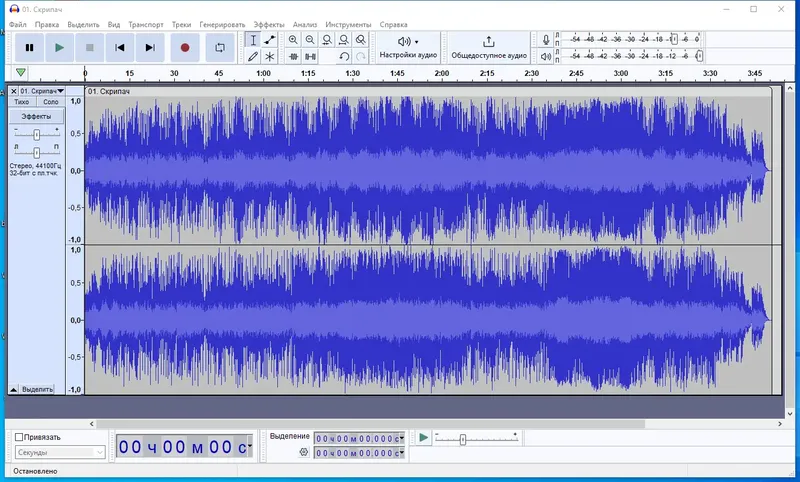Click the speaker playback meter icon

(x=546, y=56)
